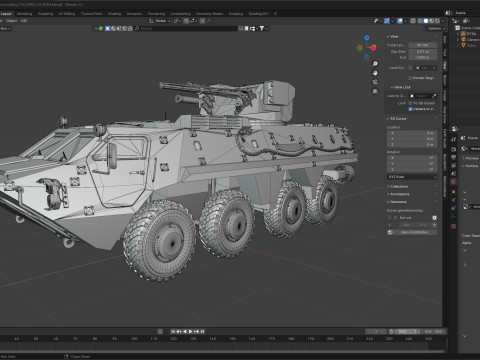
Task: Open object types visibility dropdown
Action: pyautogui.click(x=377, y=21)
